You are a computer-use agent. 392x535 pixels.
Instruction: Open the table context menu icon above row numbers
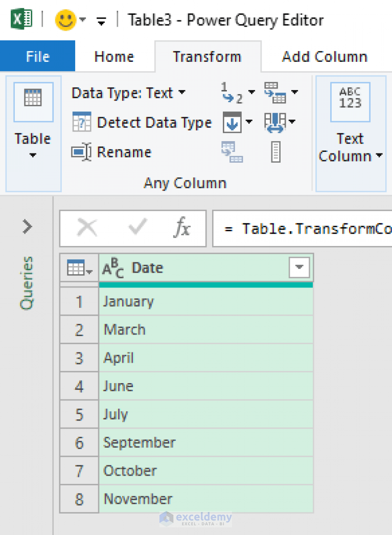[77, 267]
